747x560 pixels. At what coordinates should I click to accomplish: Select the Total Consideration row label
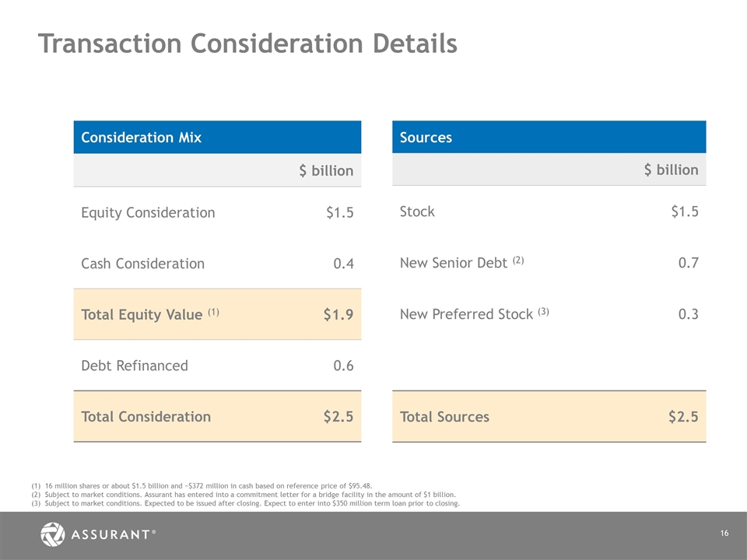(x=146, y=416)
